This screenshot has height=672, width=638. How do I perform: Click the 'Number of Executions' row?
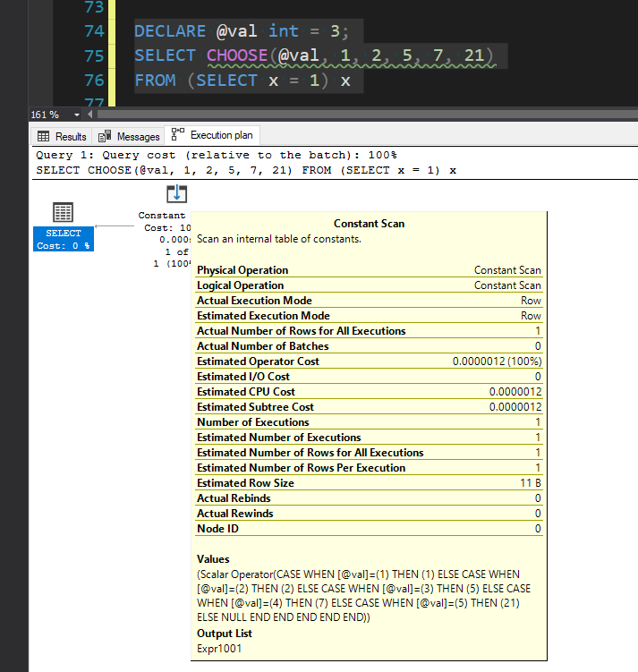(369, 422)
